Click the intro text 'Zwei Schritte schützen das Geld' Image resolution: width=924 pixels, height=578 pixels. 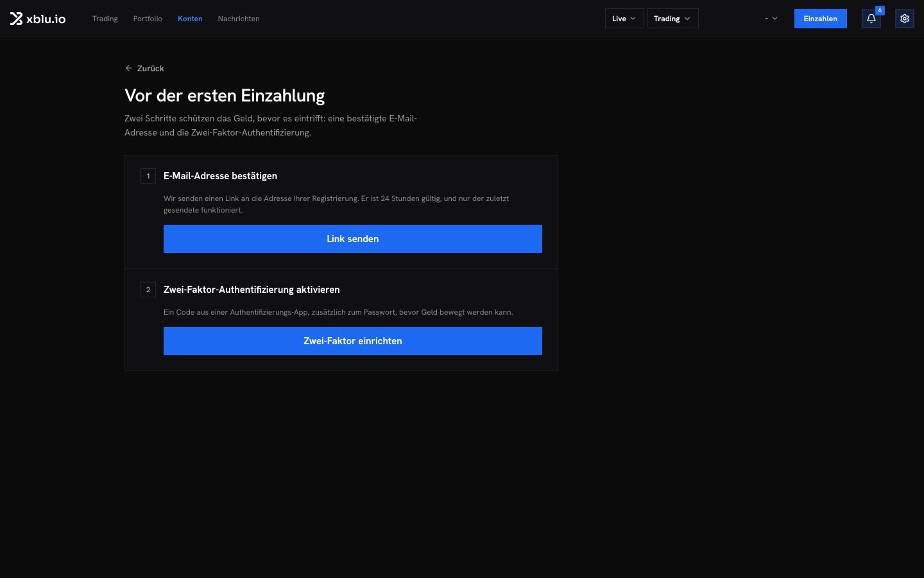point(271,125)
